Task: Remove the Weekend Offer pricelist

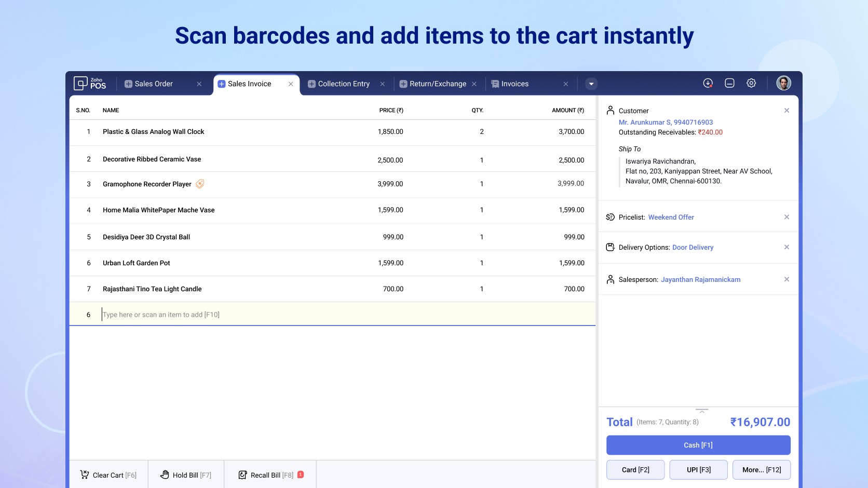Action: point(786,217)
